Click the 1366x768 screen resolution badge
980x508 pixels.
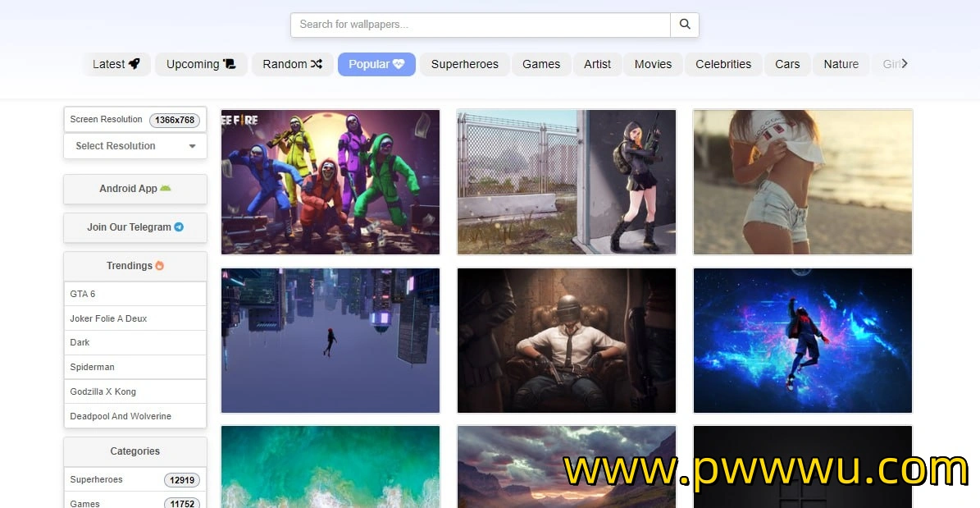tap(175, 120)
